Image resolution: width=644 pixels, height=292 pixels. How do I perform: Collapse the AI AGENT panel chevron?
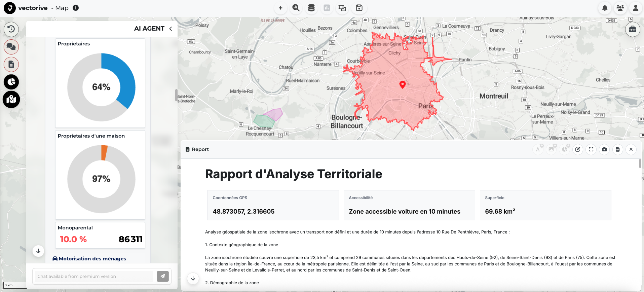tap(171, 29)
